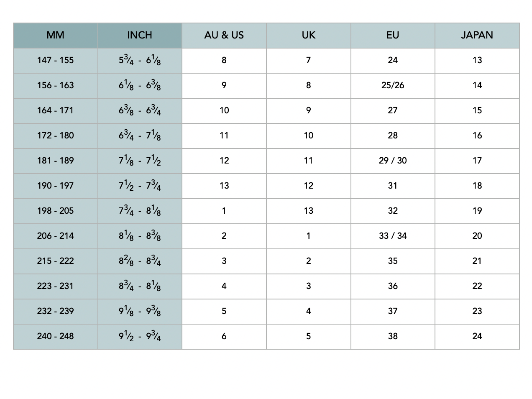This screenshot has height=399, width=532.
Task: Click the inch range 9½ - 9¾ cell
Action: pyautogui.click(x=140, y=336)
